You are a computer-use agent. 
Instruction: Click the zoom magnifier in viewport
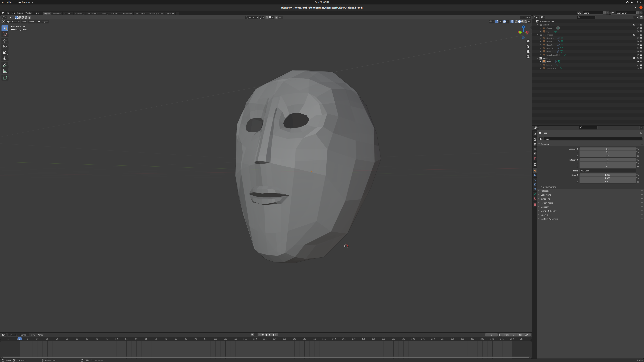point(528,41)
